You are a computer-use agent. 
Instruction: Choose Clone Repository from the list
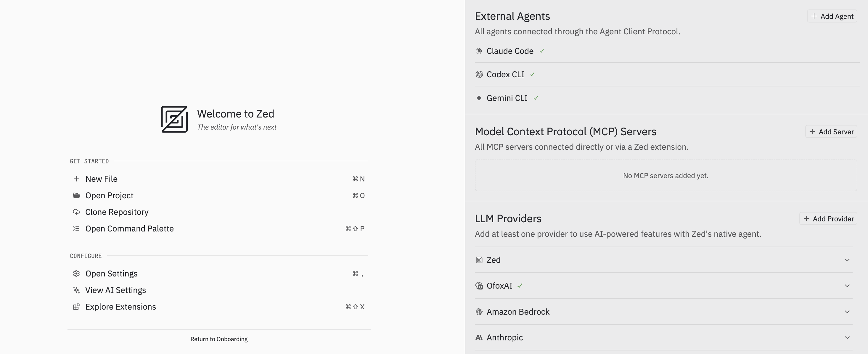point(117,212)
